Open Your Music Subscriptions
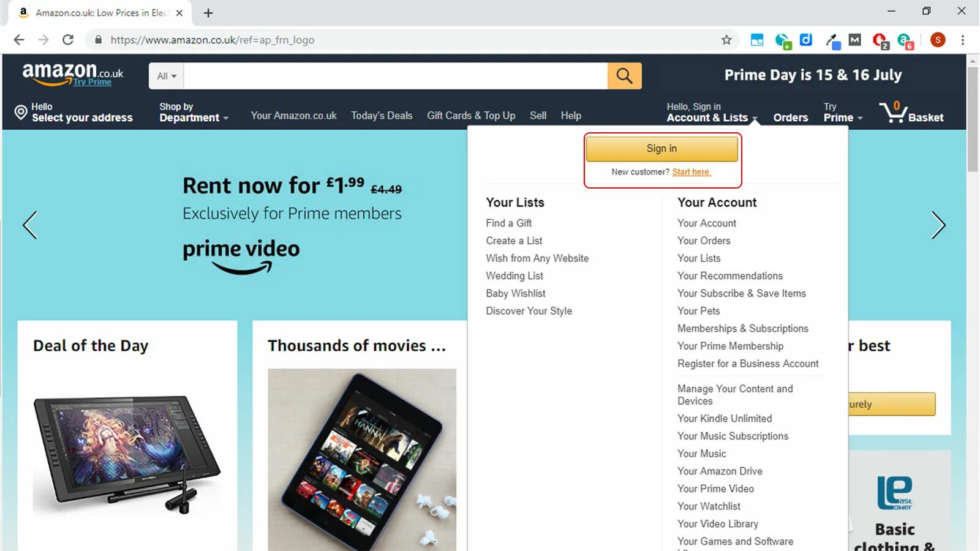 coord(733,437)
